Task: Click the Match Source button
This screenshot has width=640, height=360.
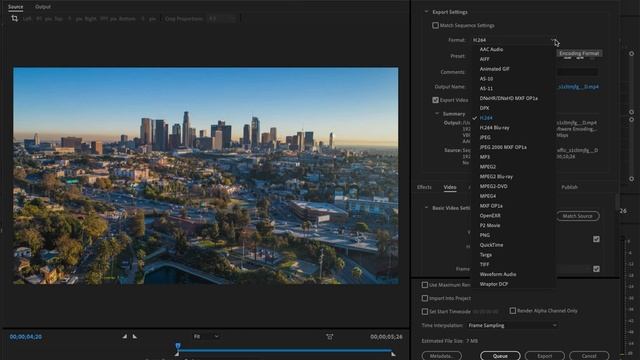Action: [x=578, y=216]
